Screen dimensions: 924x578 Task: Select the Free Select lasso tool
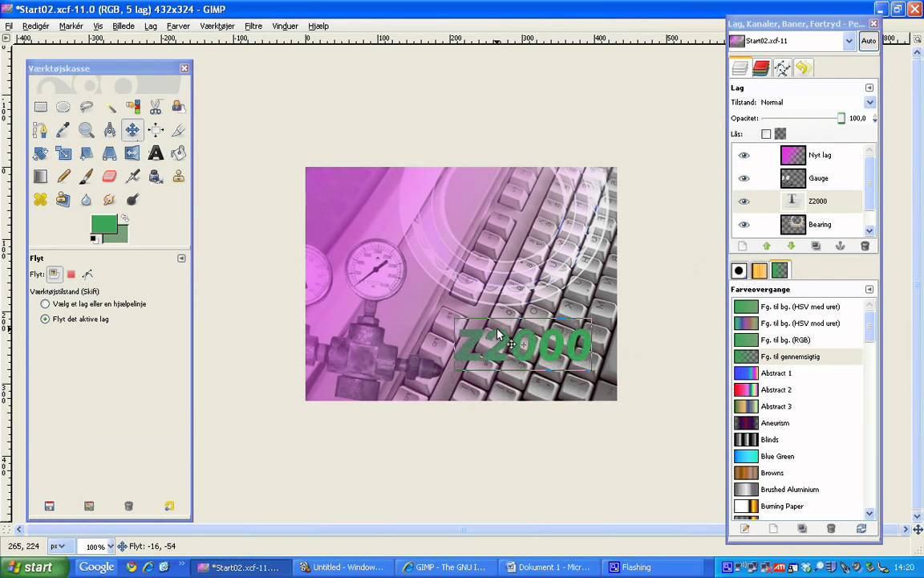(87, 107)
